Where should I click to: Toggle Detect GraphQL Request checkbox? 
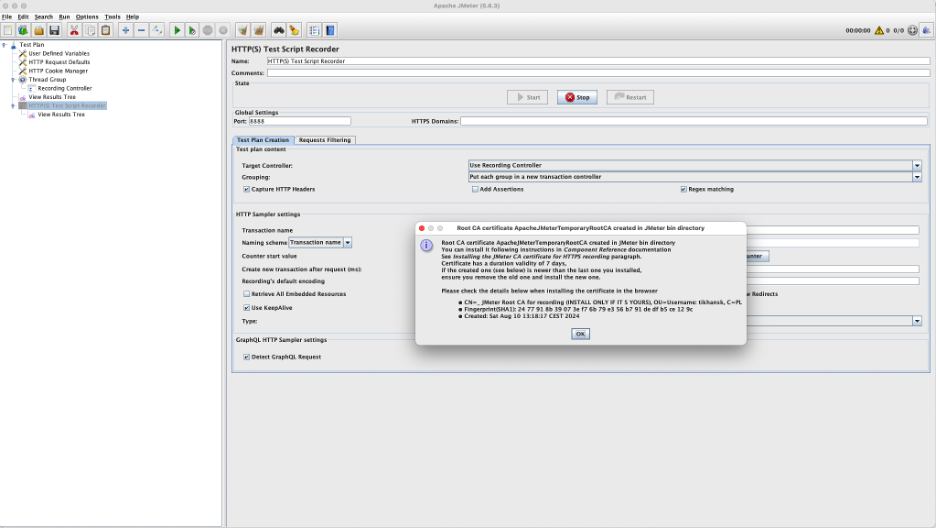click(247, 357)
